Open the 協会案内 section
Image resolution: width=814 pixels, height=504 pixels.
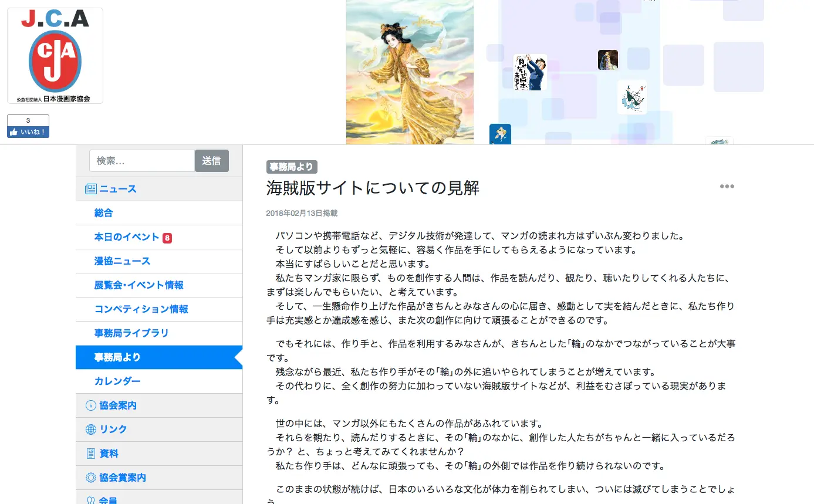point(159,405)
